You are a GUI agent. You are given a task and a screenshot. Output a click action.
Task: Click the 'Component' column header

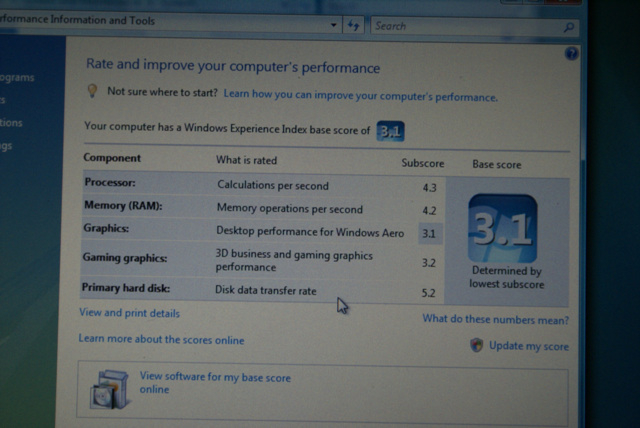pos(112,158)
